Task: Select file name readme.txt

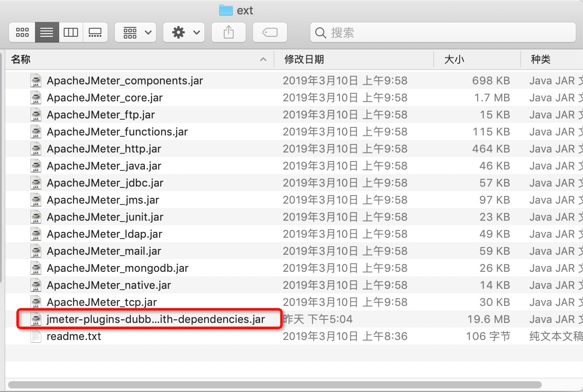Action: point(74,336)
